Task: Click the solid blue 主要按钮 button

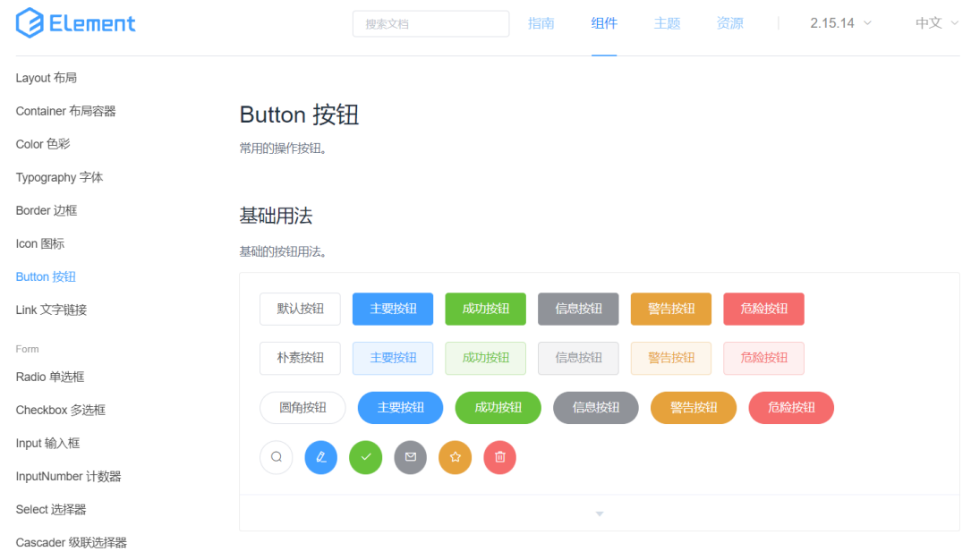Action: tap(393, 309)
